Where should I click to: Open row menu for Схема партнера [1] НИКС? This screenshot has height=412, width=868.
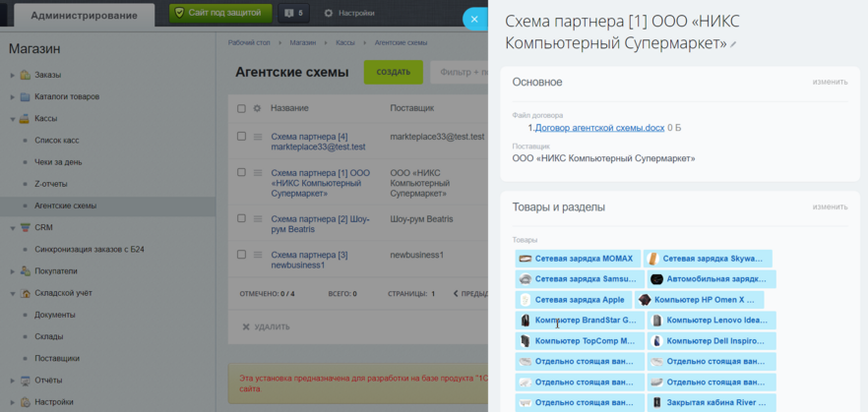coord(258,173)
